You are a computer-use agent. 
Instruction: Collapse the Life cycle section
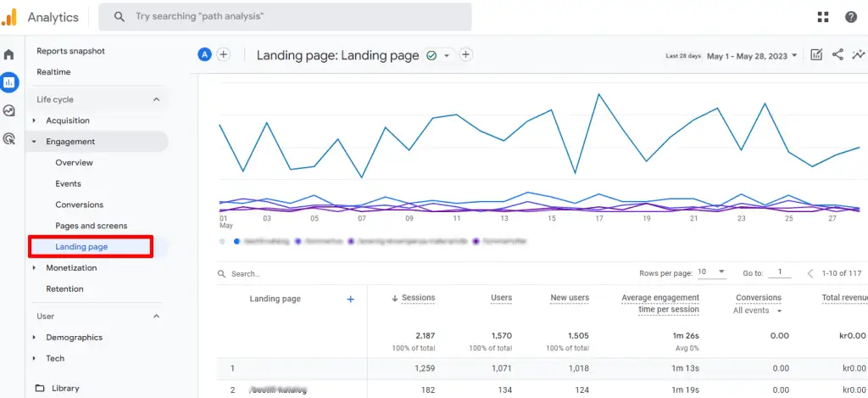156,100
